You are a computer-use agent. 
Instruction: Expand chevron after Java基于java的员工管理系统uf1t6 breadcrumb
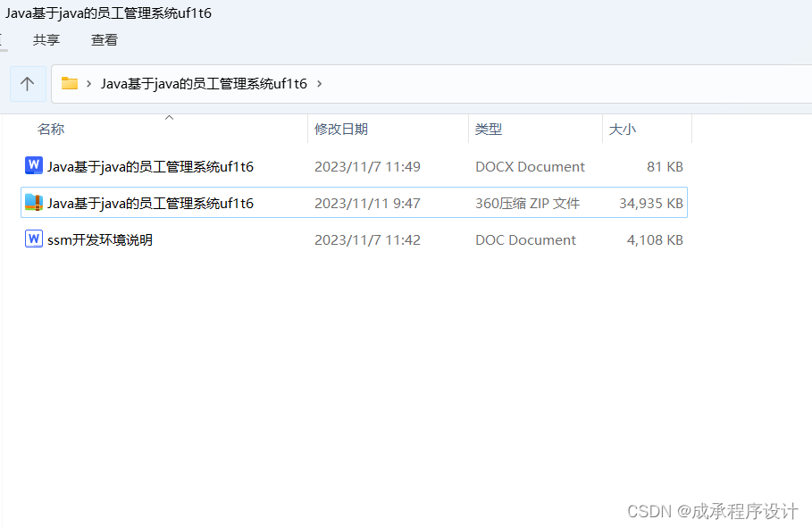pyautogui.click(x=319, y=83)
